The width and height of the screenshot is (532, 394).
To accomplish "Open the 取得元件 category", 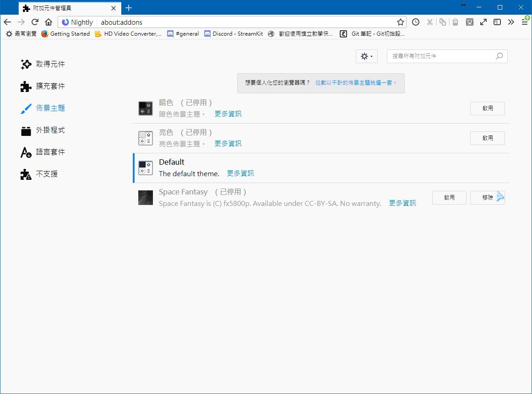I will (43, 65).
